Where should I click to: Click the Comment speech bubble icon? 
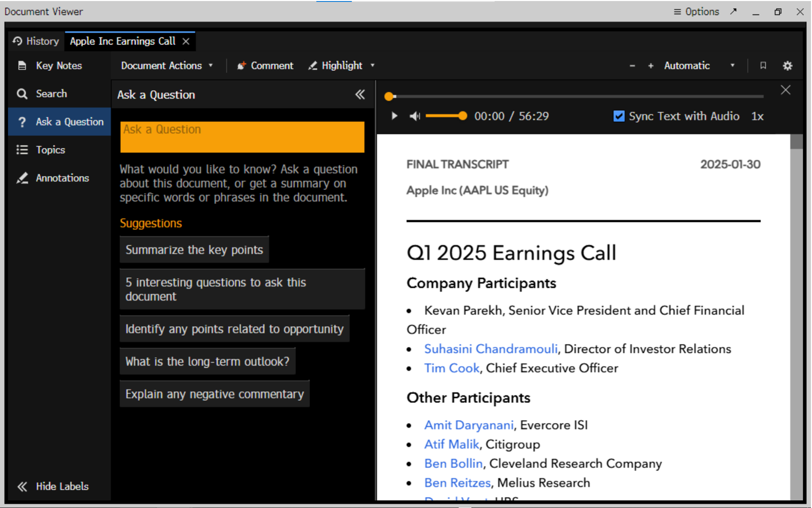(x=241, y=66)
